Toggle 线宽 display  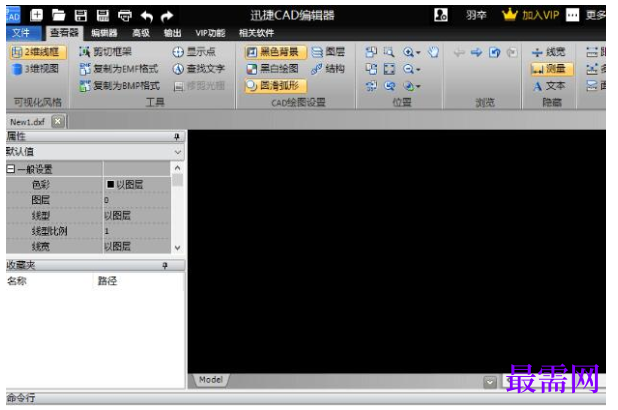(548, 52)
